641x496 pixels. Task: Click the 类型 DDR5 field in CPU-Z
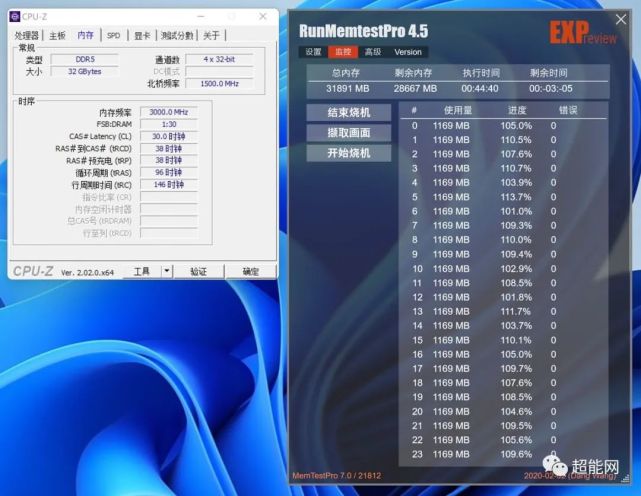tap(85, 59)
